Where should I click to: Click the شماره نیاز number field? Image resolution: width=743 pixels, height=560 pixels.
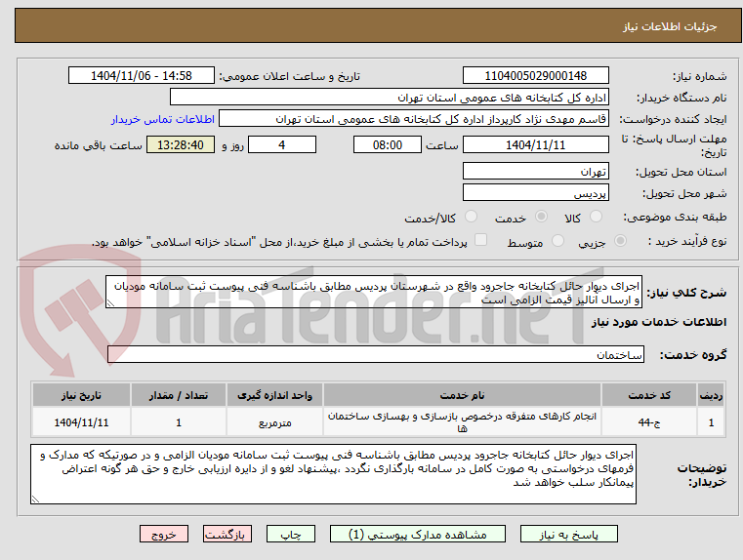click(x=535, y=75)
